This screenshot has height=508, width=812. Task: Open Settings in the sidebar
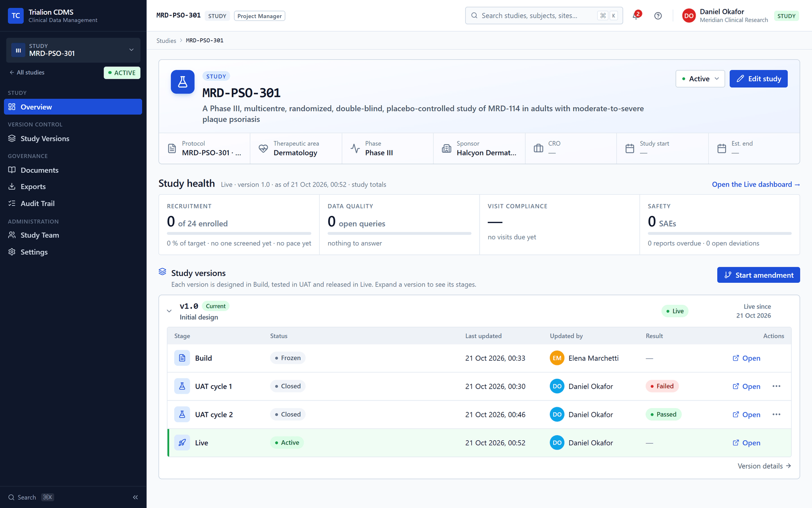click(x=73, y=252)
